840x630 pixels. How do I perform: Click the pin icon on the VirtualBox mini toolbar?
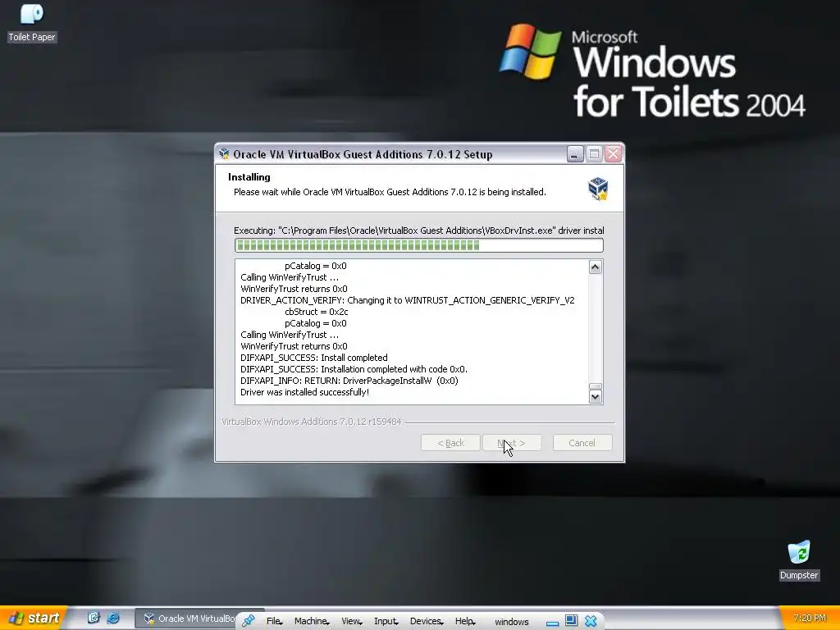[x=249, y=621]
